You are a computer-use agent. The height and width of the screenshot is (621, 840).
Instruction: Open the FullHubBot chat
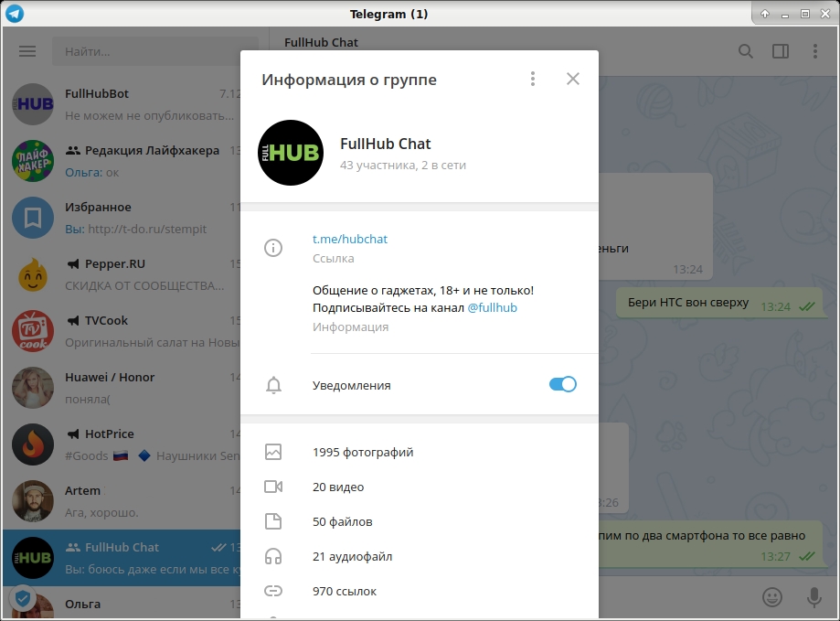point(122,104)
